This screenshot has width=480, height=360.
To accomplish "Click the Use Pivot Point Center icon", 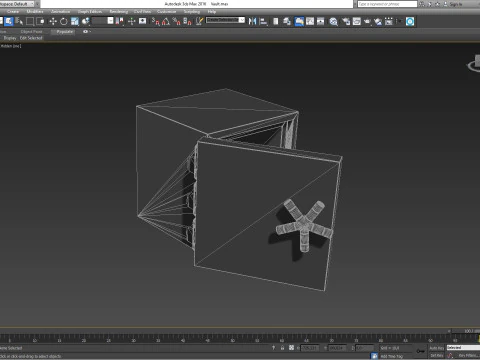I will point(119,21).
